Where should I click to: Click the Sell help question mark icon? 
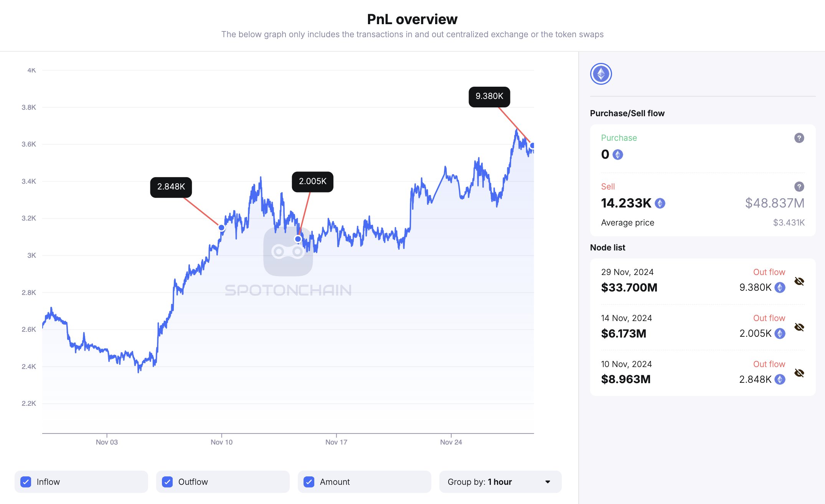[x=799, y=187]
